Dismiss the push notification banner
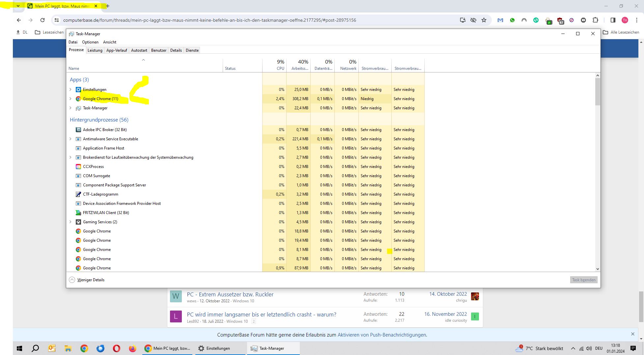644x355 pixels. pyautogui.click(x=632, y=334)
